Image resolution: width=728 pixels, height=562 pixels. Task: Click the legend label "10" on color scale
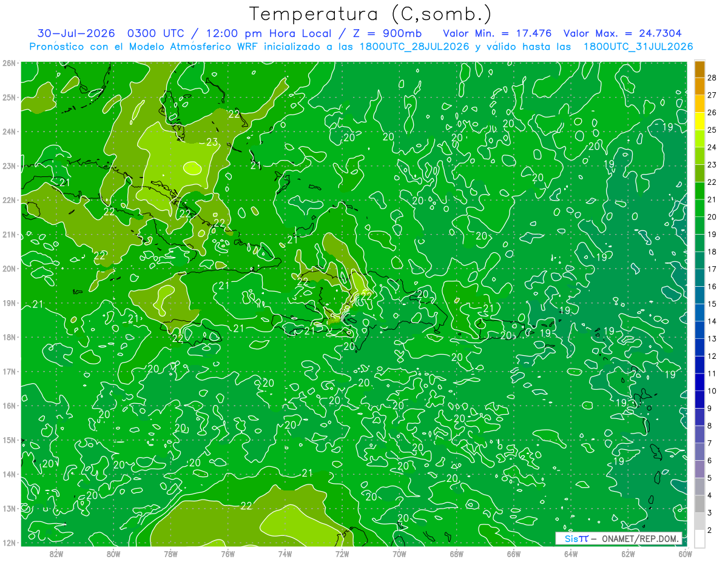pyautogui.click(x=712, y=391)
